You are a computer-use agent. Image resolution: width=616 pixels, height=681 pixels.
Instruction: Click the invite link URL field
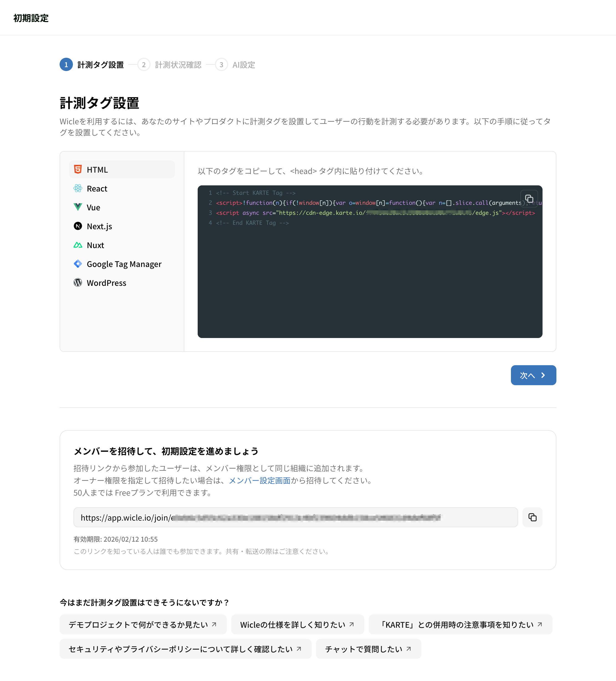(x=296, y=517)
